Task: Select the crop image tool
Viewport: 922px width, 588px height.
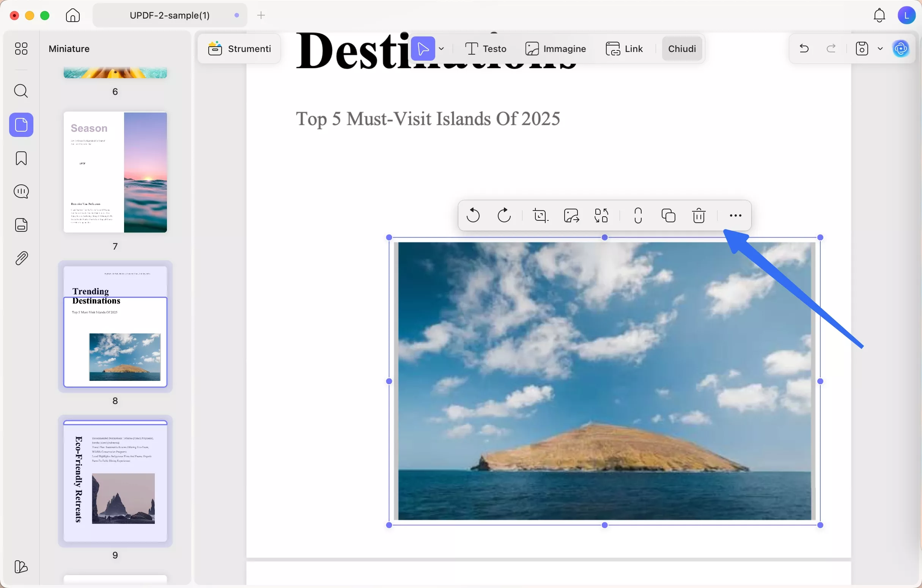Action: coord(541,215)
